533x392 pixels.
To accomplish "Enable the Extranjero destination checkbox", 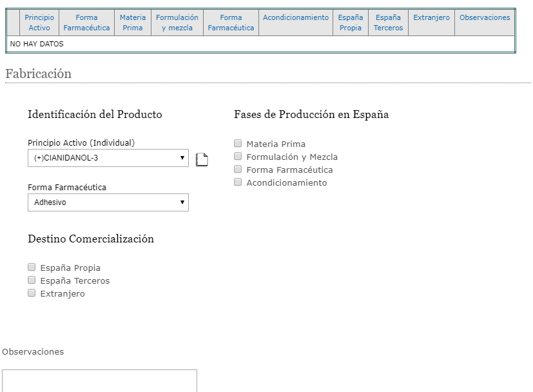I will (32, 293).
